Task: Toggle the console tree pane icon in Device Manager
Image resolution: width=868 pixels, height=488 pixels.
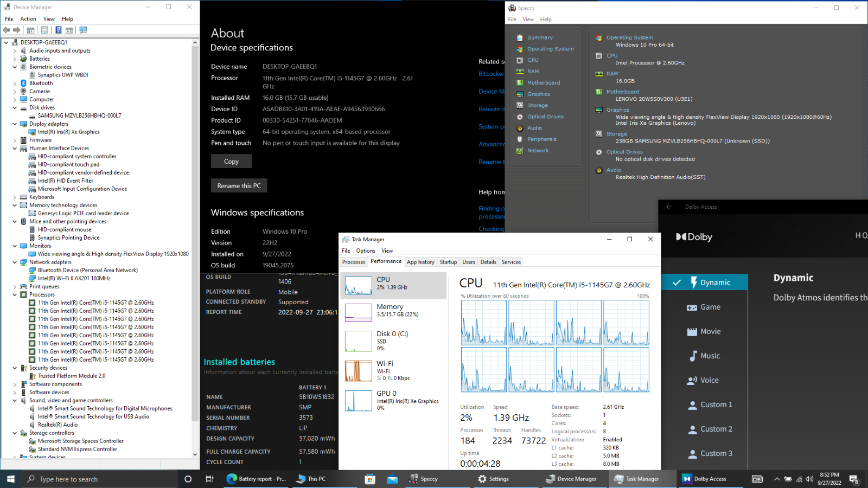Action: coord(31,30)
